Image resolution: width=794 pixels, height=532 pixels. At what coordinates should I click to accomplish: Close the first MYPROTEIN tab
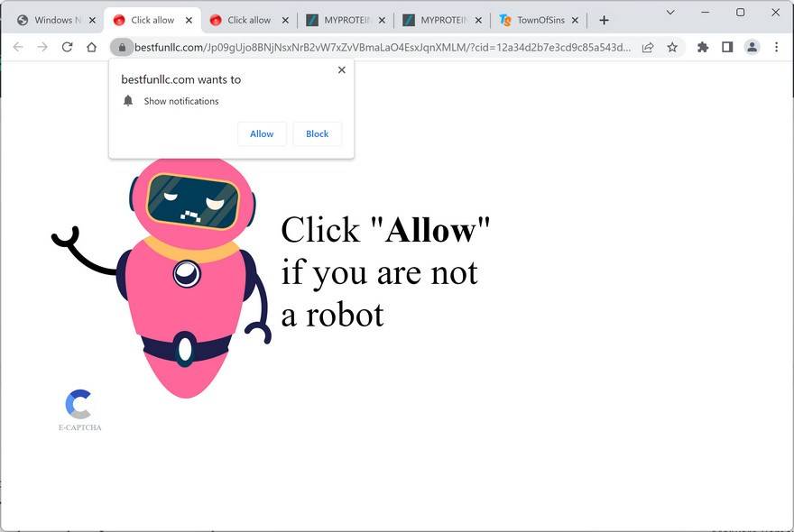(x=382, y=20)
